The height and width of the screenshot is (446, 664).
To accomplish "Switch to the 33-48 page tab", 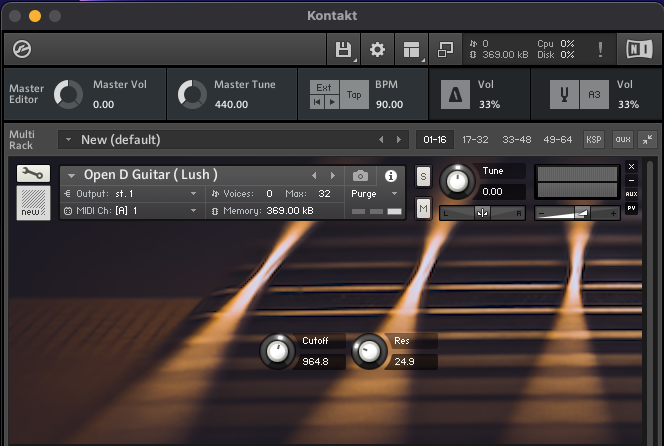I will pyautogui.click(x=517, y=139).
